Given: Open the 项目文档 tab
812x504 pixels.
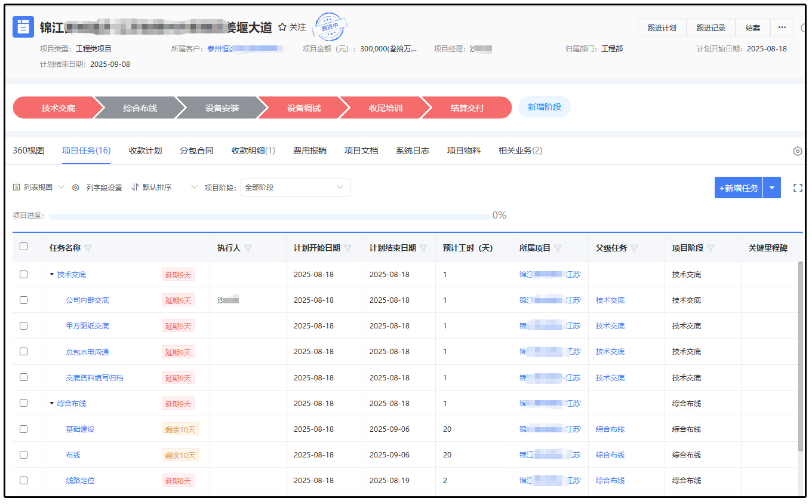Looking at the screenshot, I should click(x=361, y=150).
